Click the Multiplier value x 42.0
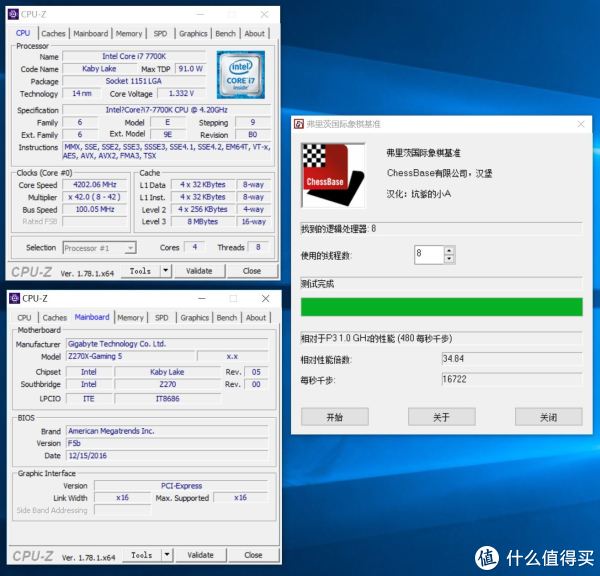This screenshot has height=576, width=600. [x=95, y=197]
